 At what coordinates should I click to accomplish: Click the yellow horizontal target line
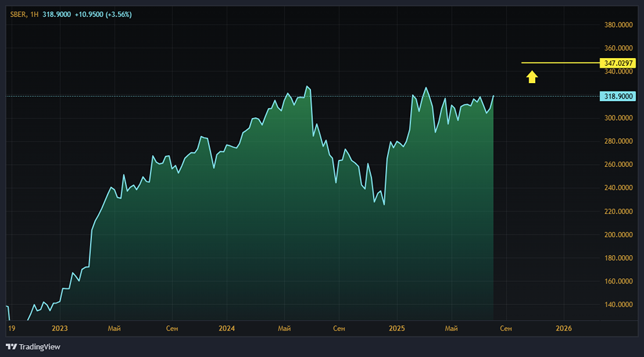pyautogui.click(x=559, y=63)
